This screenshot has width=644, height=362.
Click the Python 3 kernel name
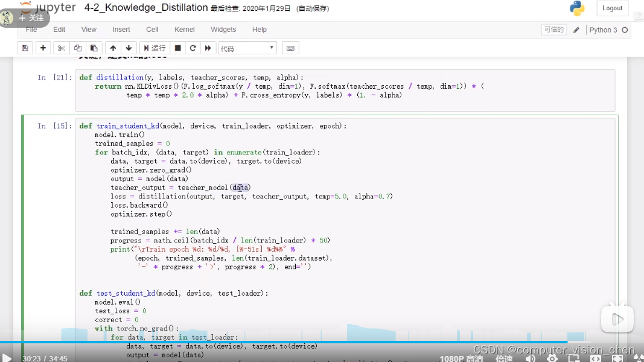pos(603,30)
